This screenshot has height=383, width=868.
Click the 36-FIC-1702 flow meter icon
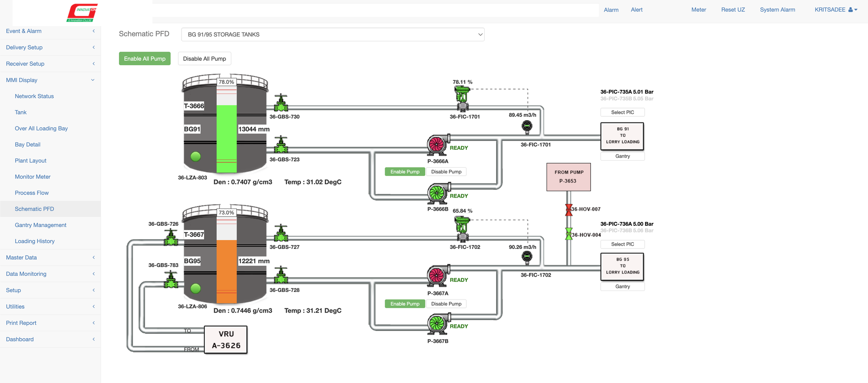527,257
